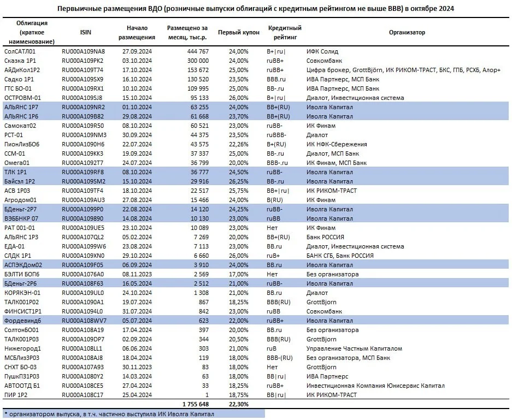Click the bond name 'ФИНСИСТ1Р1'
512x420 pixels.
23,312
